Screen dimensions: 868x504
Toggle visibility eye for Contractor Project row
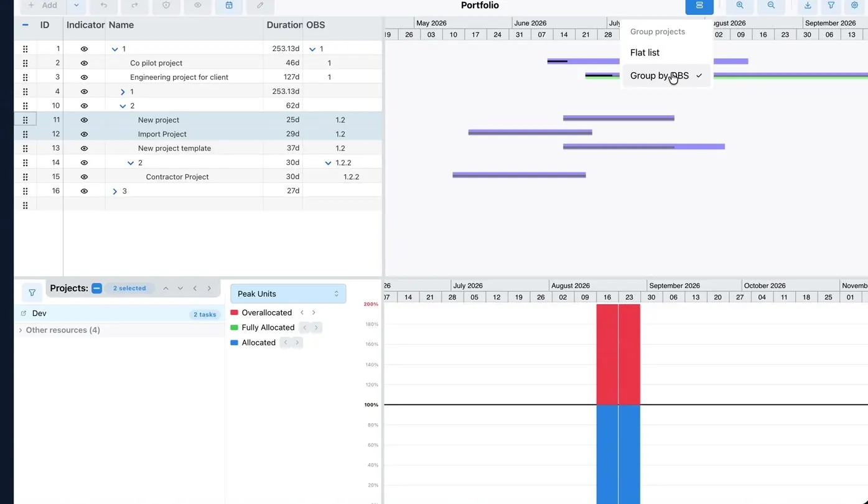(x=84, y=177)
